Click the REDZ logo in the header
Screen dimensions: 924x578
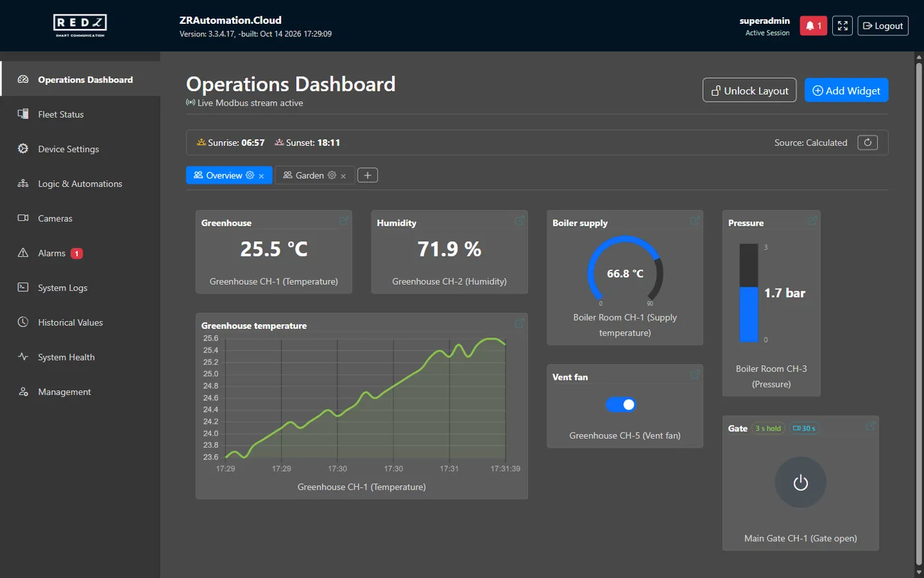pos(80,25)
